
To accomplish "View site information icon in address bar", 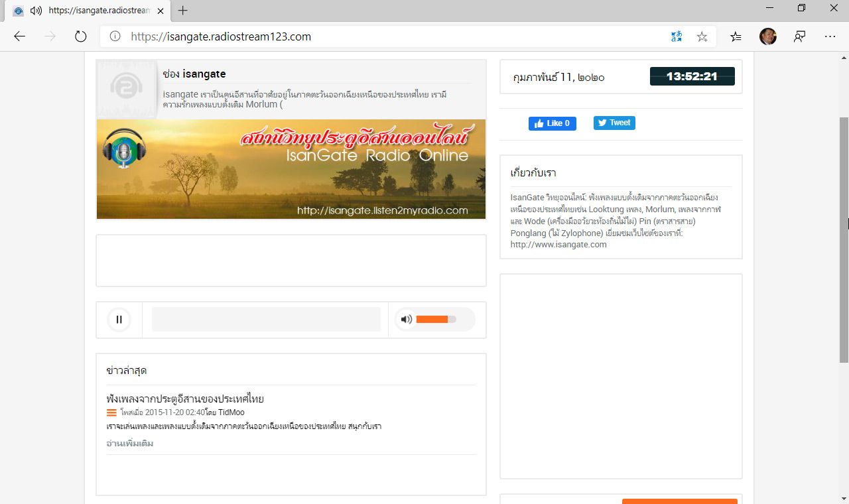I will (x=115, y=36).
